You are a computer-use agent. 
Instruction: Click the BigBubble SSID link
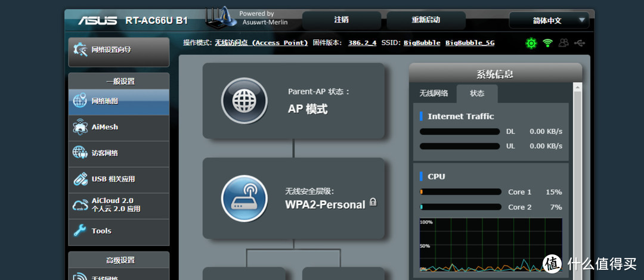tap(422, 43)
